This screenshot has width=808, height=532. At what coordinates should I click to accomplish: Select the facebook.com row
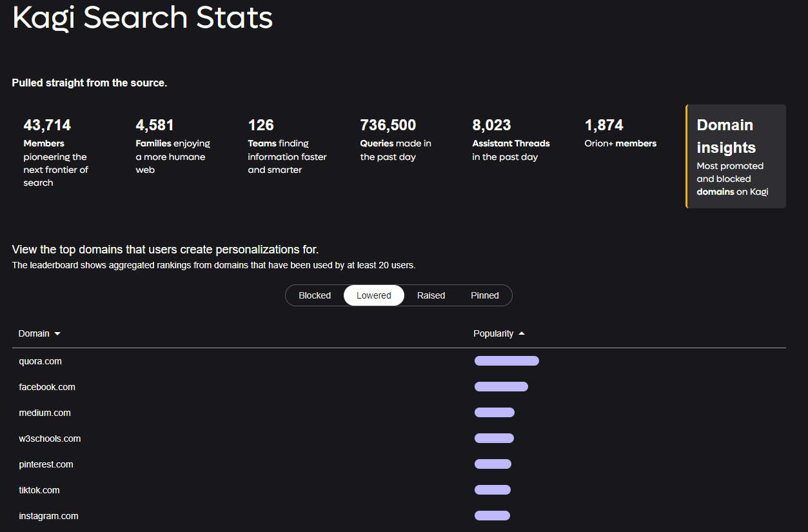click(399, 387)
